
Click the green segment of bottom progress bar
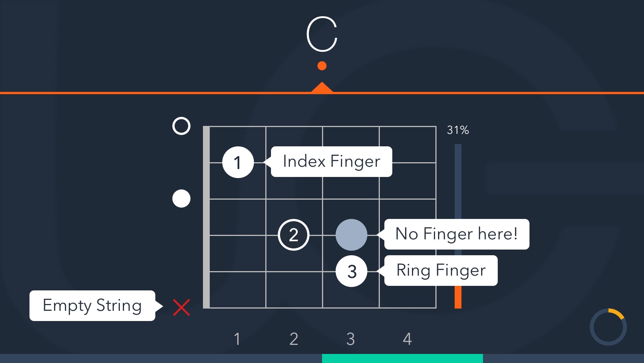pos(402,358)
